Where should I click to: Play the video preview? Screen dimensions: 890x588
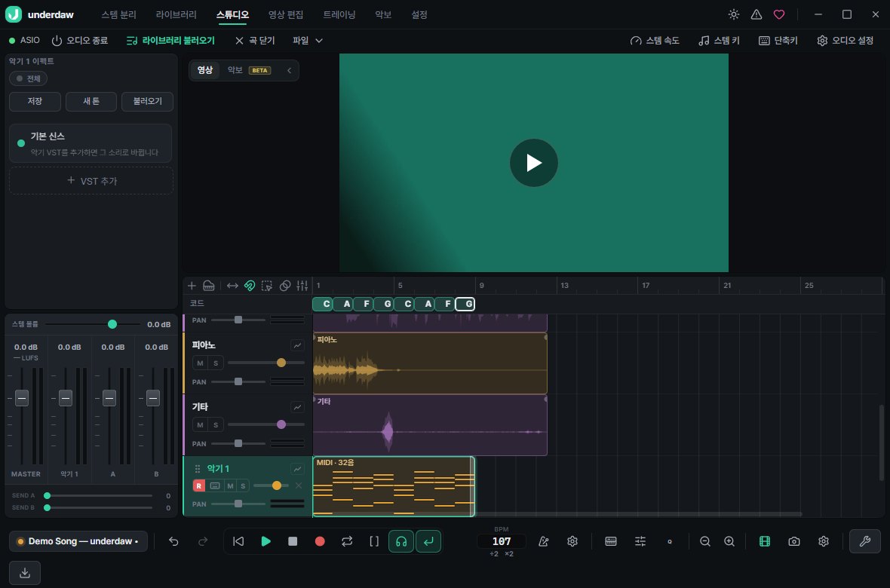[533, 163]
